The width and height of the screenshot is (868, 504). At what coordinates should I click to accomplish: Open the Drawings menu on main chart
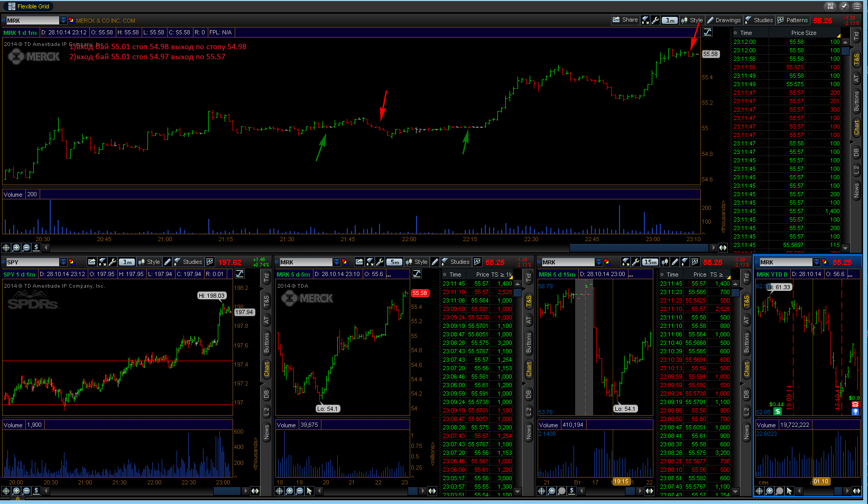pos(724,20)
